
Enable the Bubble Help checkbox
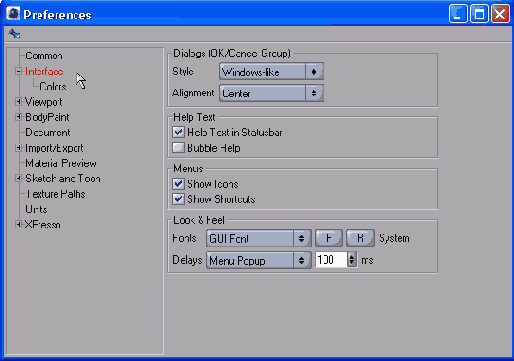(x=178, y=148)
